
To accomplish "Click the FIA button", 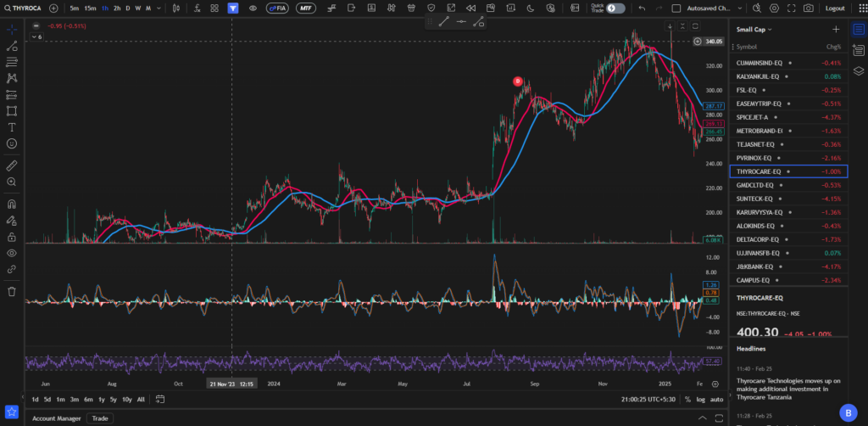I will pos(276,8).
